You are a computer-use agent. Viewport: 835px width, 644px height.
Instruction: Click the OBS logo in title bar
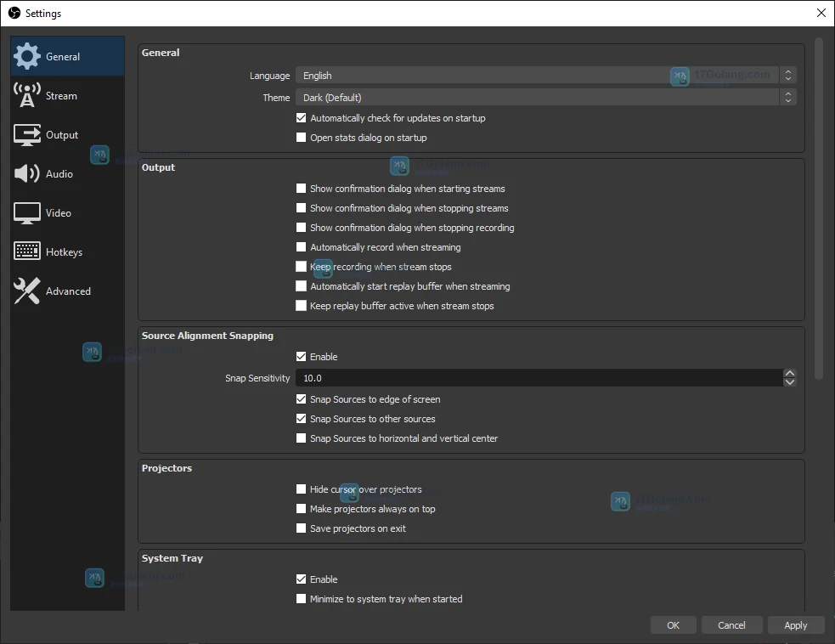pyautogui.click(x=14, y=13)
